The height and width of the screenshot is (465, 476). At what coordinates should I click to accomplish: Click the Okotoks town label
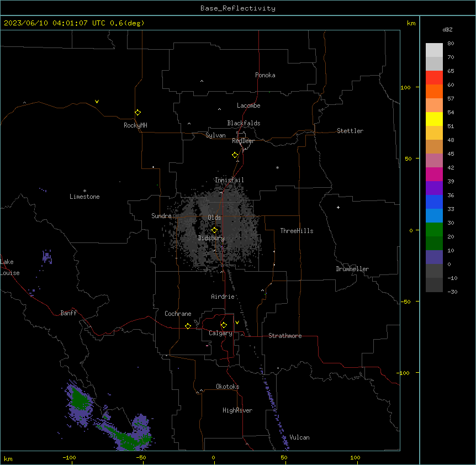click(228, 387)
